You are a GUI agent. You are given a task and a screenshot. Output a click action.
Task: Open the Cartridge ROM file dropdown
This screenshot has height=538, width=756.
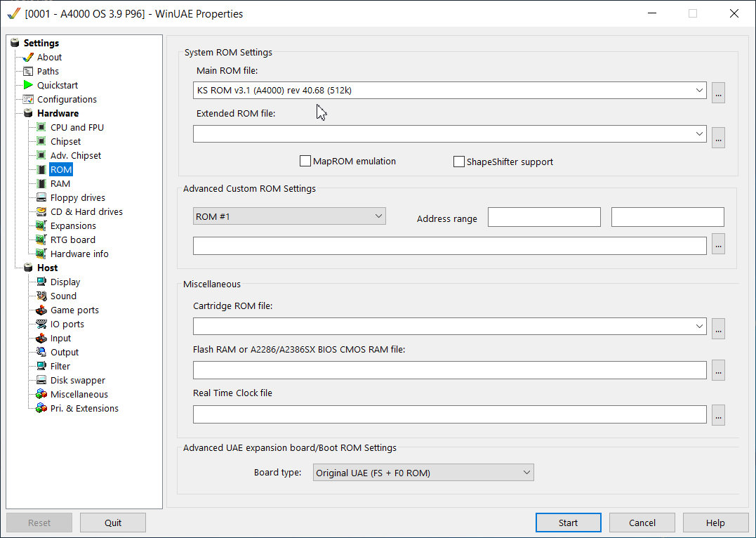698,326
